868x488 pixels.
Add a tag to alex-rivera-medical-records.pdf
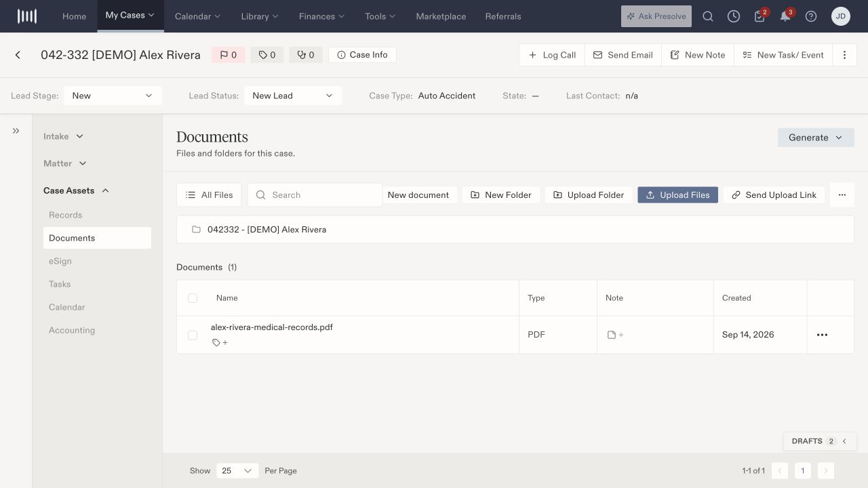pos(220,342)
